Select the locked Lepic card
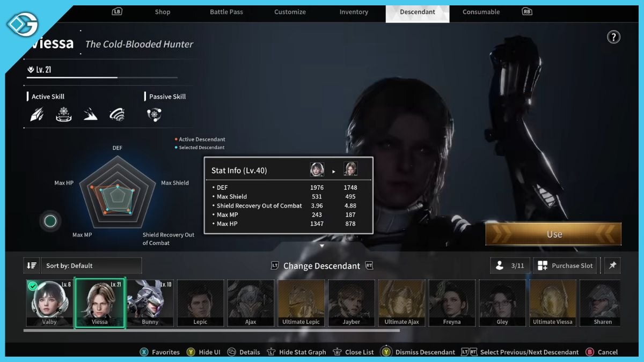644x362 pixels. tap(201, 303)
